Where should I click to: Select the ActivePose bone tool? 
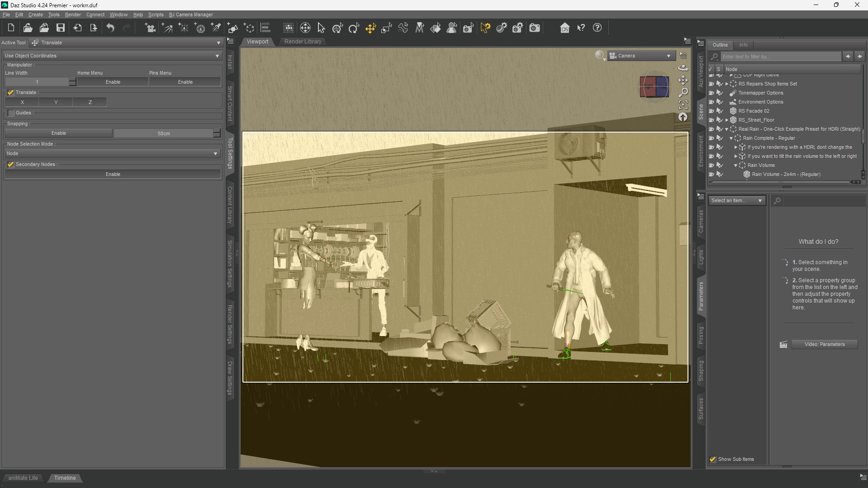(403, 28)
